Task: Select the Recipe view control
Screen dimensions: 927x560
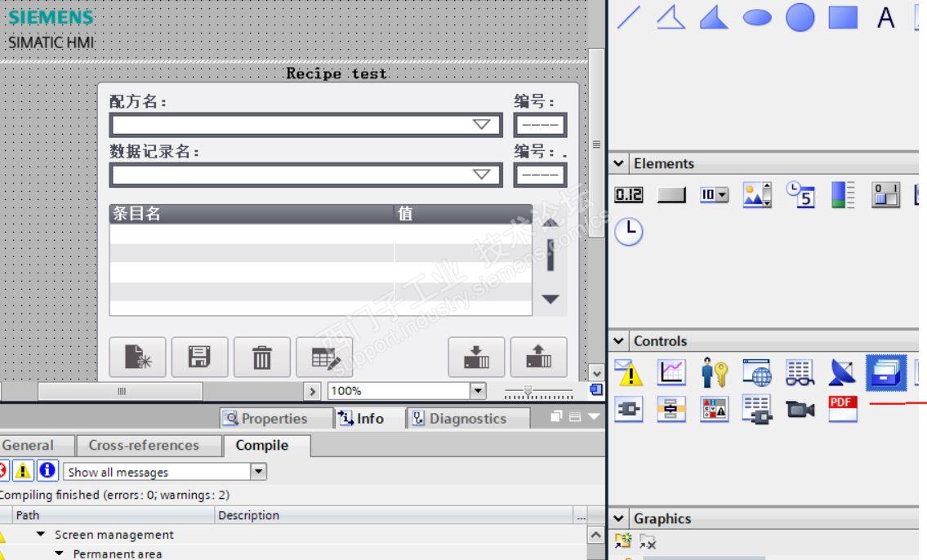Action: point(885,373)
